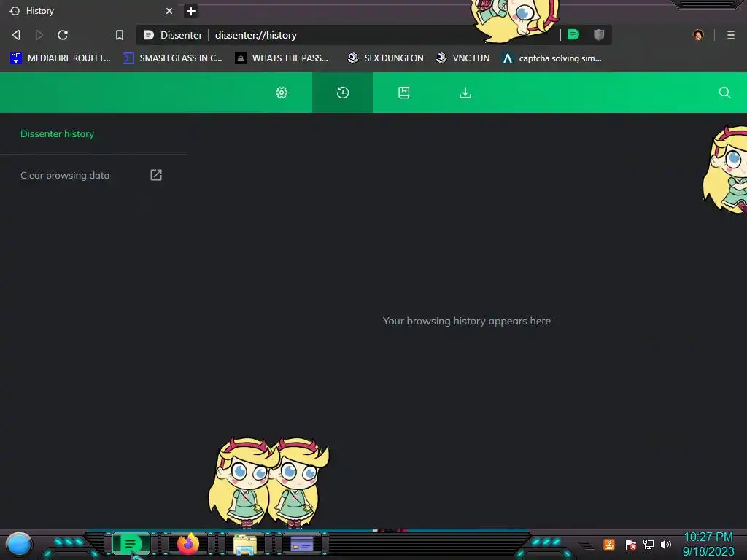The width and height of the screenshot is (747, 560).
Task: Open Downloads icon in green bar
Action: [x=465, y=93]
